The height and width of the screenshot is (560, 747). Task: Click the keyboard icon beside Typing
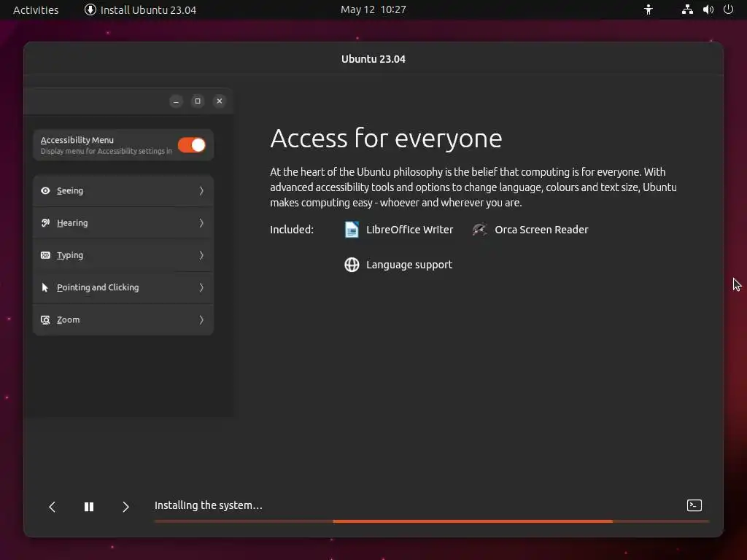[45, 255]
